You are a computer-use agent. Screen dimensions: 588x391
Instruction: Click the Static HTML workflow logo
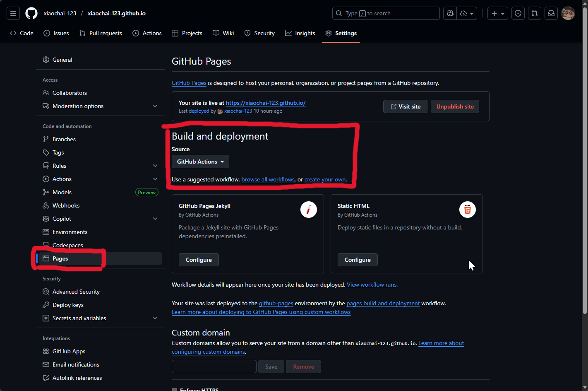pyautogui.click(x=467, y=210)
